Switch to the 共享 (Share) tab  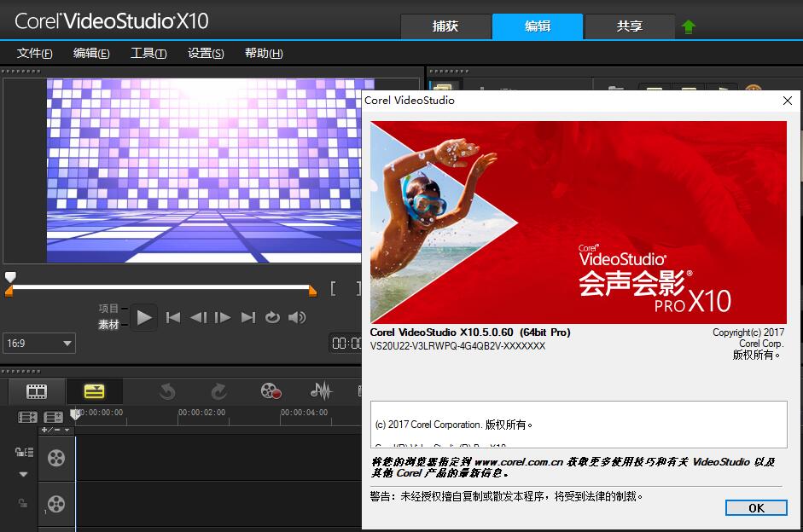pyautogui.click(x=630, y=26)
